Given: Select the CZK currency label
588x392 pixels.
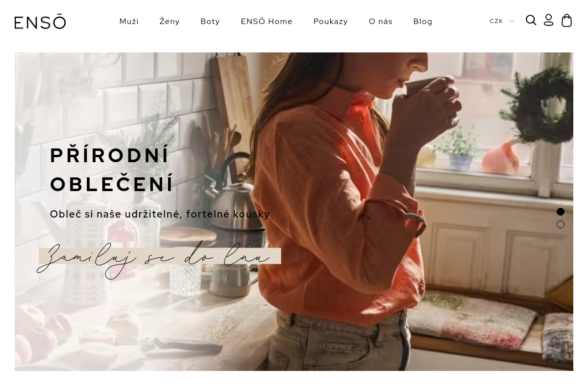Looking at the screenshot, I should point(496,21).
